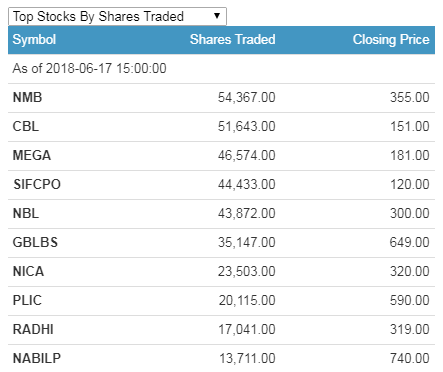Select the NMB stock symbol

[x=27, y=98]
